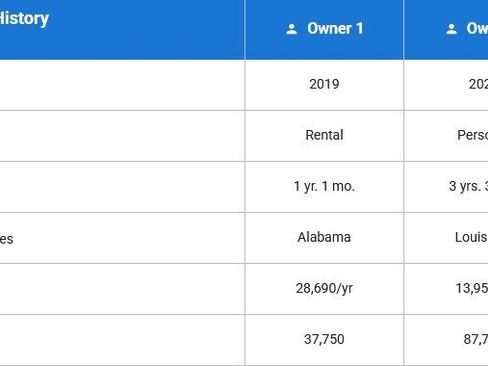Click Owner 1 purchase year 2019
This screenshot has height=366, width=488.
324,84
